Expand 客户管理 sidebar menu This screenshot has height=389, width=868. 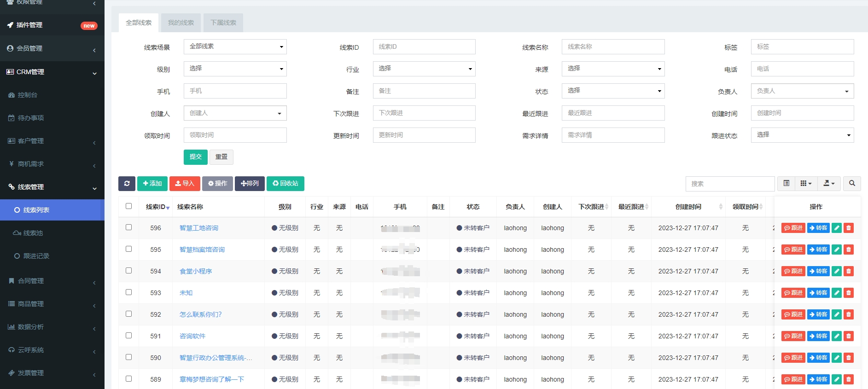tap(52, 141)
